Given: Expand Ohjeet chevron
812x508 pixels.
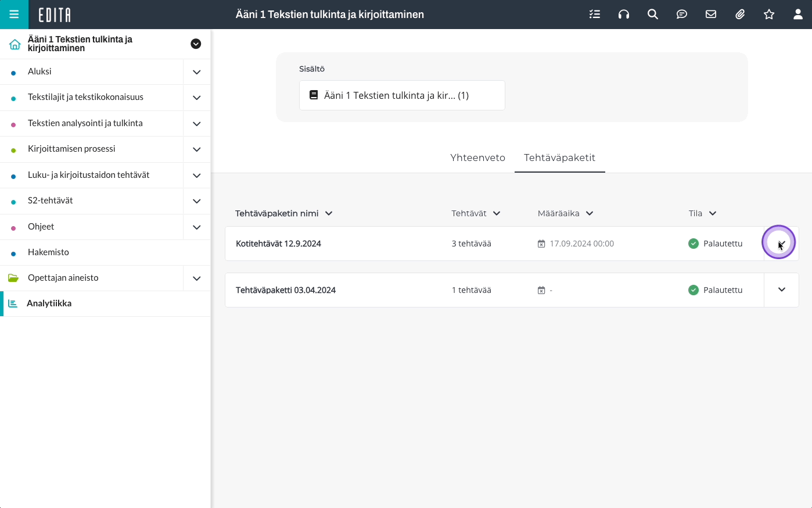Looking at the screenshot, I should 197,227.
